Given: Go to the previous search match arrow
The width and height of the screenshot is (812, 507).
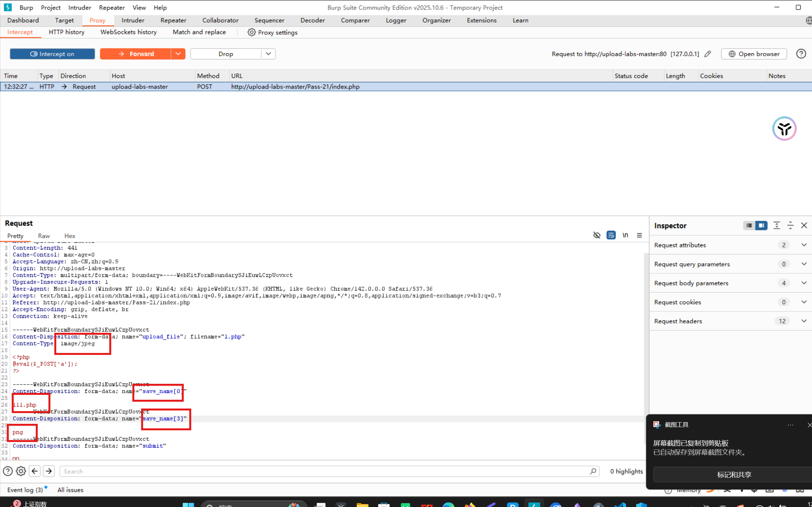Looking at the screenshot, I should [34, 471].
